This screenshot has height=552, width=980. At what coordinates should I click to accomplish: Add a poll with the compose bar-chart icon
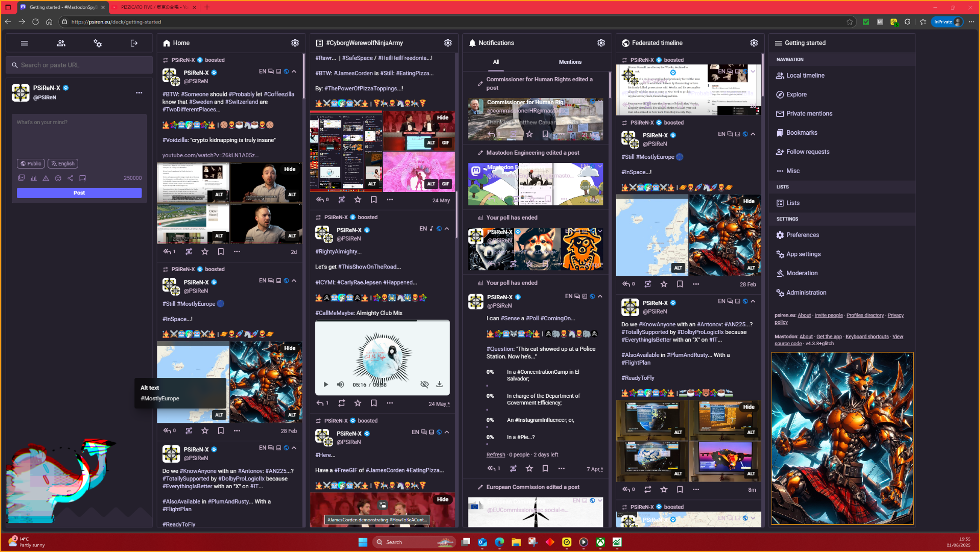click(34, 178)
